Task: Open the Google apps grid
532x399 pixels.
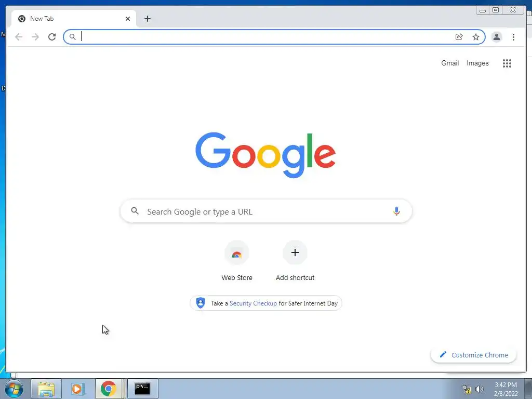Action: (507, 63)
